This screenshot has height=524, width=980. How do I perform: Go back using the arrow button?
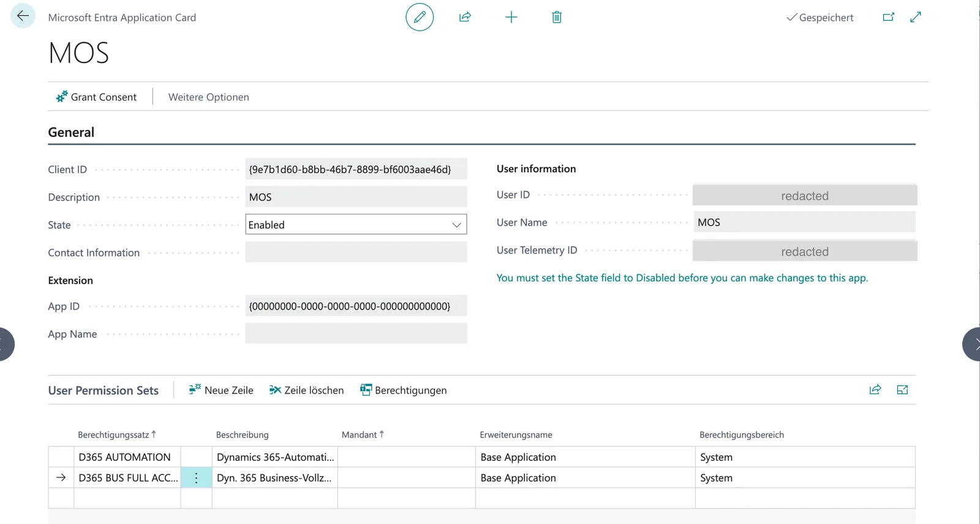coord(23,17)
